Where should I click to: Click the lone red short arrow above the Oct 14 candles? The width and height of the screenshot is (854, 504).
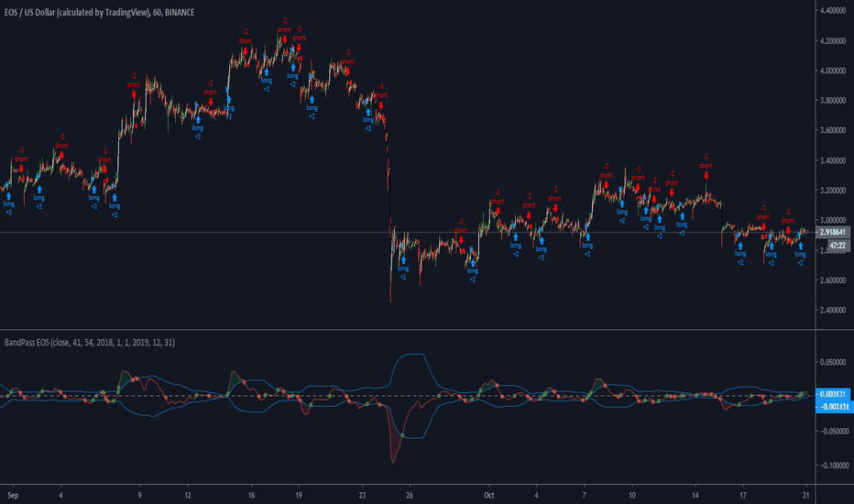[706, 175]
